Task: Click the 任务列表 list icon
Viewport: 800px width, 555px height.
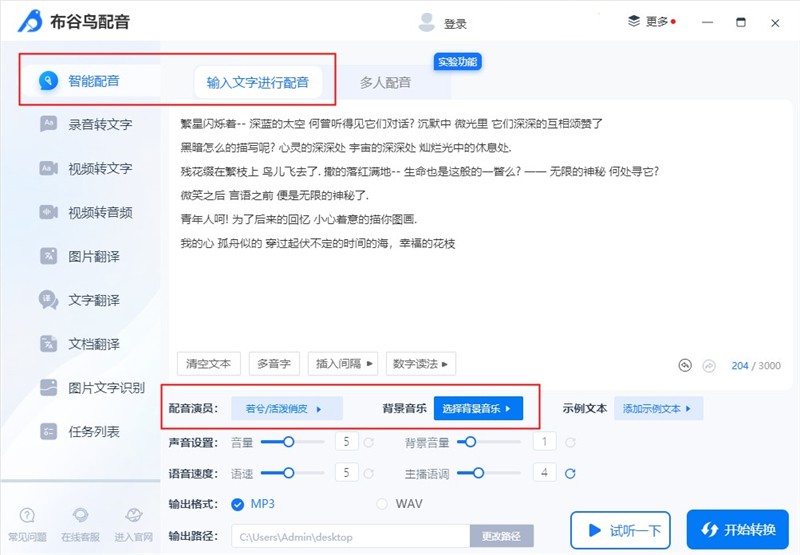Action: coord(48,432)
